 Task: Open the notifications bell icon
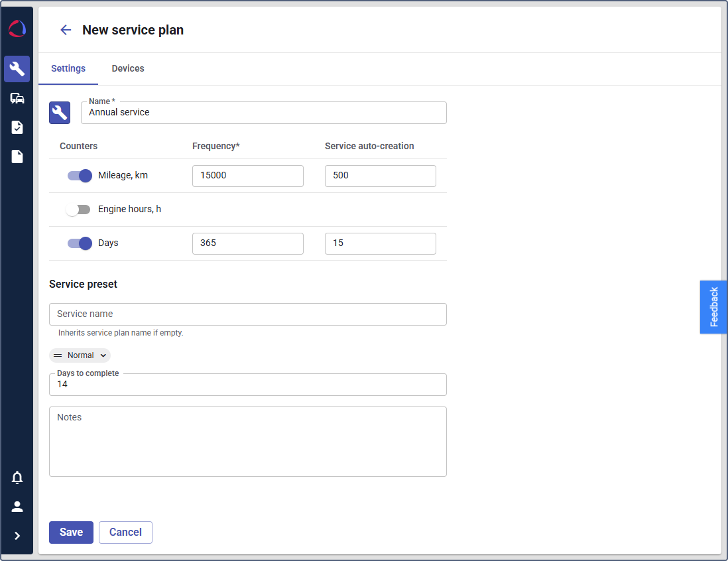(x=17, y=477)
